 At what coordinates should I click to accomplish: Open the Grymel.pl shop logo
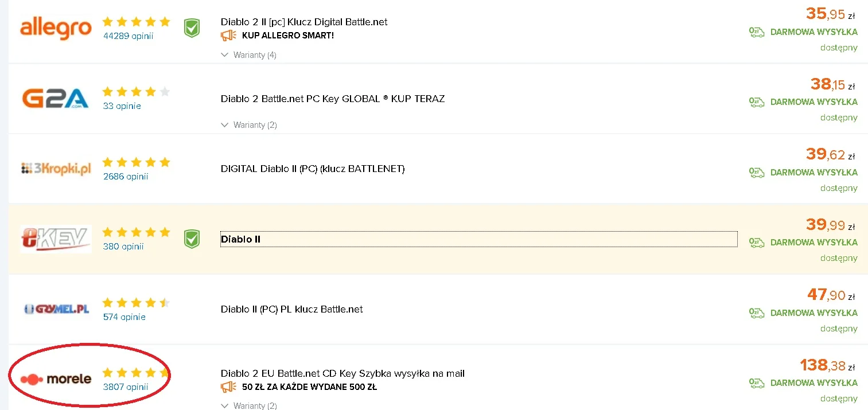click(x=56, y=309)
